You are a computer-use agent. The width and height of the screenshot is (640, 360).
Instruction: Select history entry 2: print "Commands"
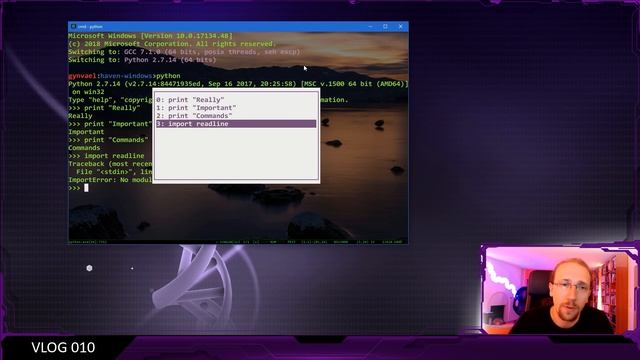click(236, 116)
